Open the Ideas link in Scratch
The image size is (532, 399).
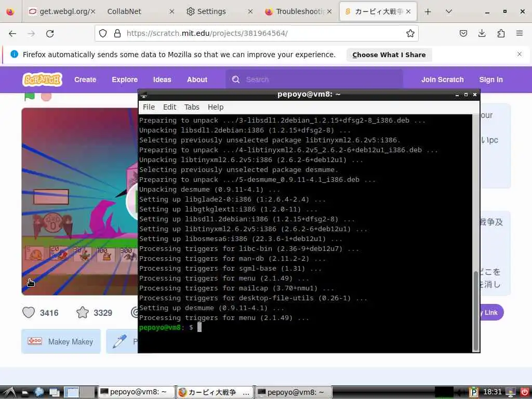tap(162, 79)
